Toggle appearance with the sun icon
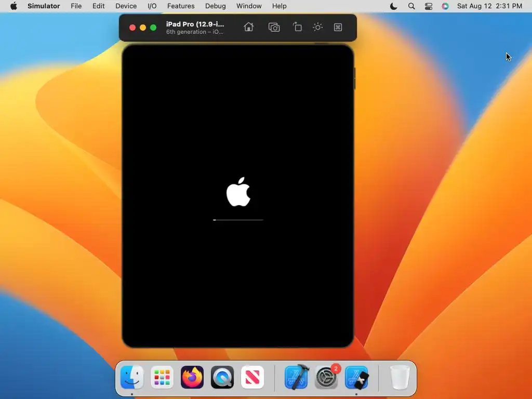The width and height of the screenshot is (532, 399). click(x=317, y=27)
